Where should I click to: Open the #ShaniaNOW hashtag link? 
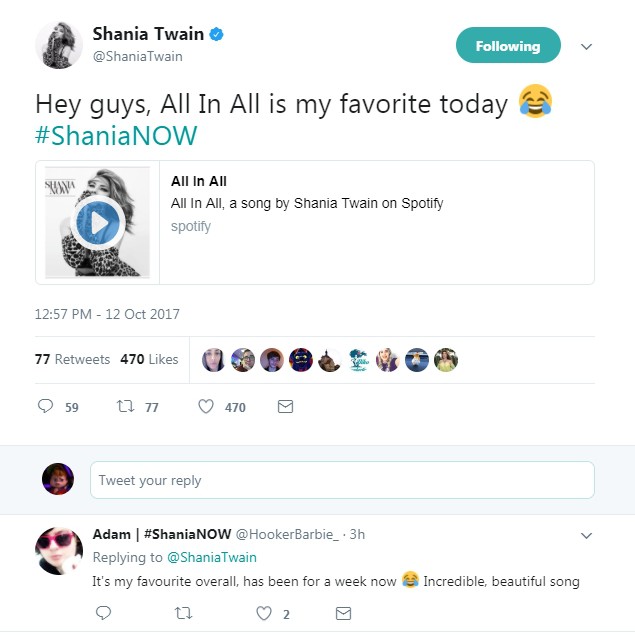[116, 136]
